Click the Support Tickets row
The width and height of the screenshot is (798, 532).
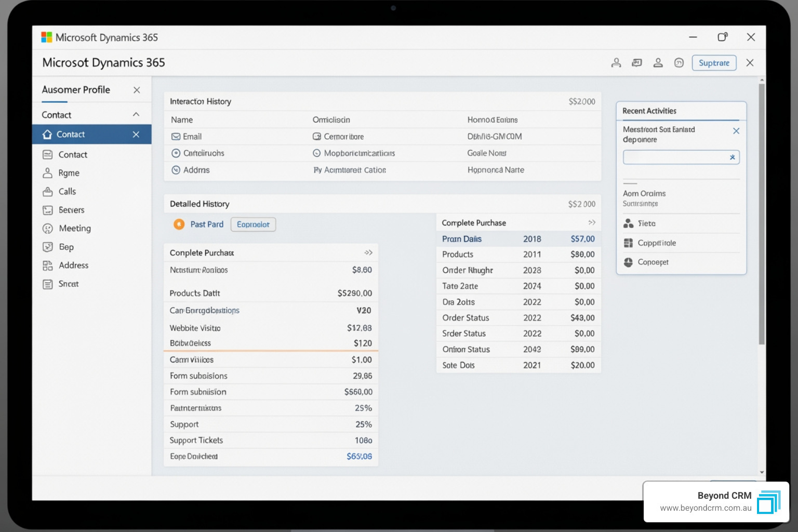tap(271, 441)
